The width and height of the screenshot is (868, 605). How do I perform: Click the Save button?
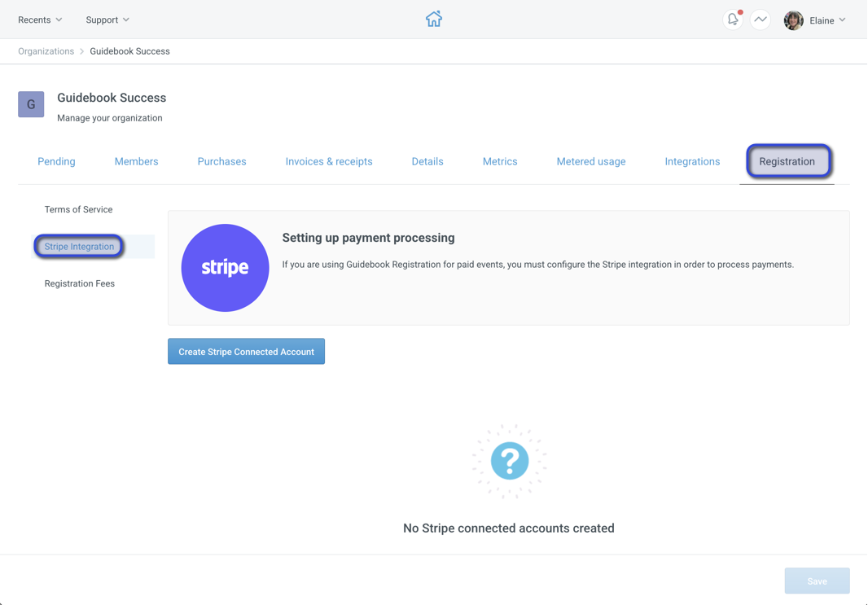[817, 581]
